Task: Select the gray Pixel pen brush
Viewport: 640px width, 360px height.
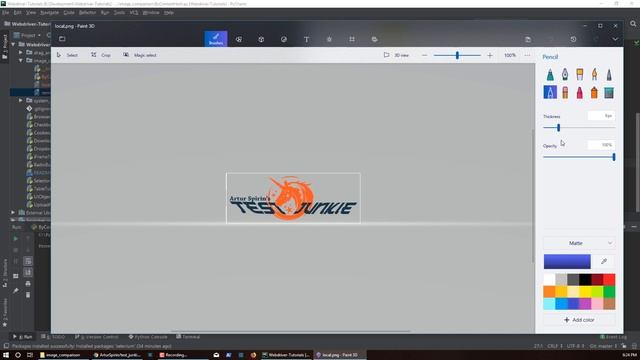Action: 609,74
